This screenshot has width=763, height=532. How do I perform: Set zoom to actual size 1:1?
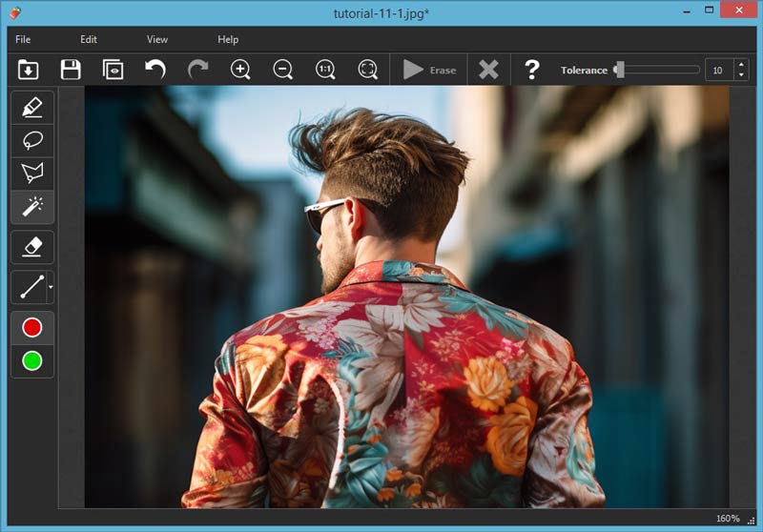point(325,70)
